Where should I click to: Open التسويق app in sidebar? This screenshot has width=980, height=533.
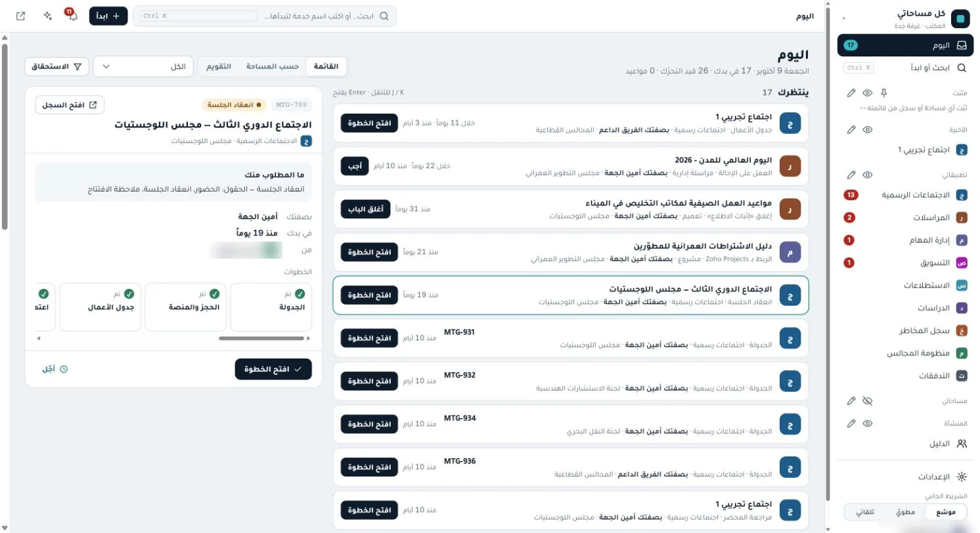click(905, 263)
